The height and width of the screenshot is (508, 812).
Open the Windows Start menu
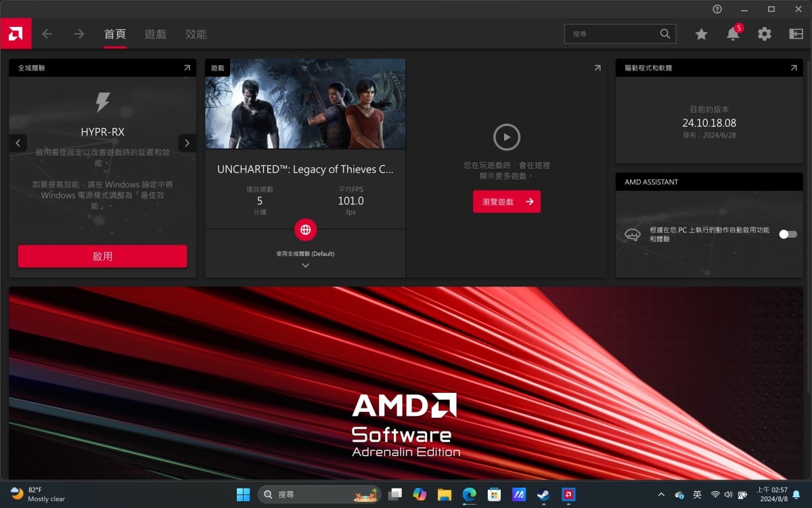pos(244,494)
